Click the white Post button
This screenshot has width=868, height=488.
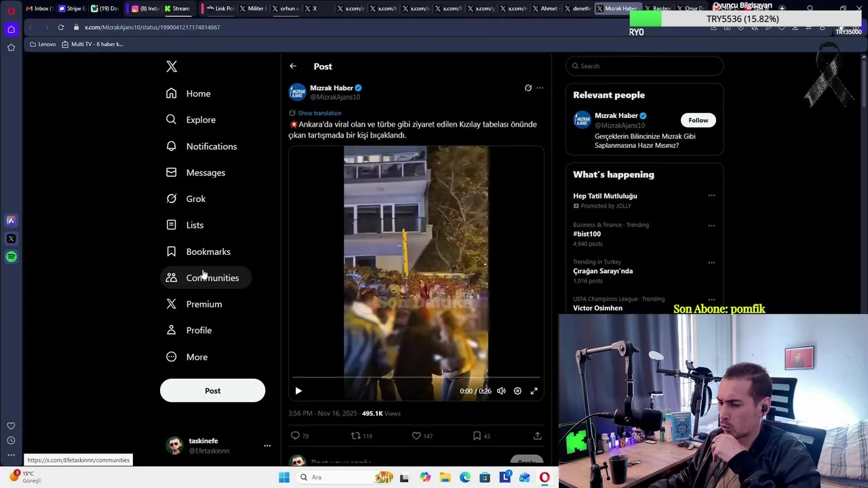(x=212, y=390)
